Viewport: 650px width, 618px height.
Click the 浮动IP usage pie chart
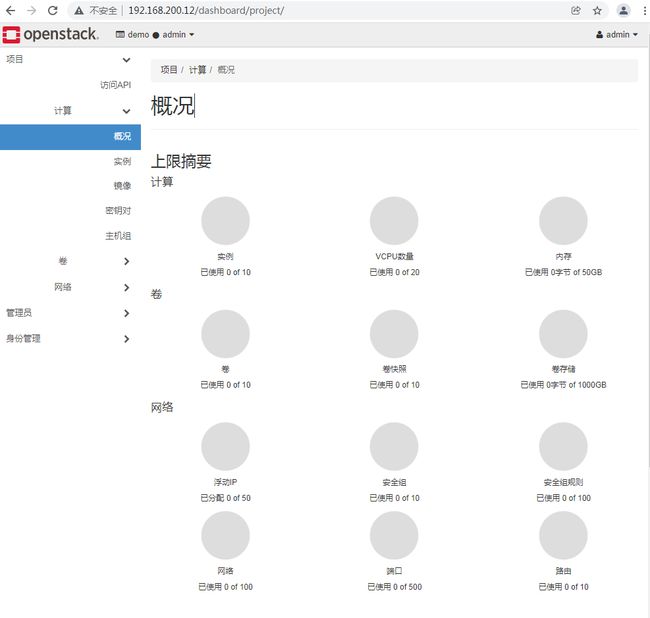click(226, 446)
